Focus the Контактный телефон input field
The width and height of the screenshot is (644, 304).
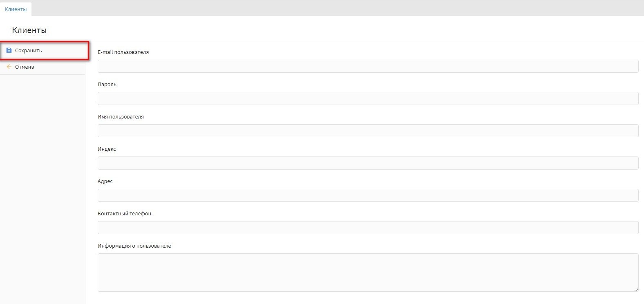pos(368,228)
